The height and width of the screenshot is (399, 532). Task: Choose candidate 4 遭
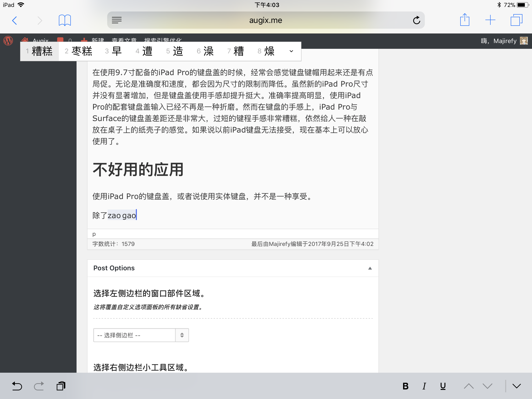click(144, 51)
